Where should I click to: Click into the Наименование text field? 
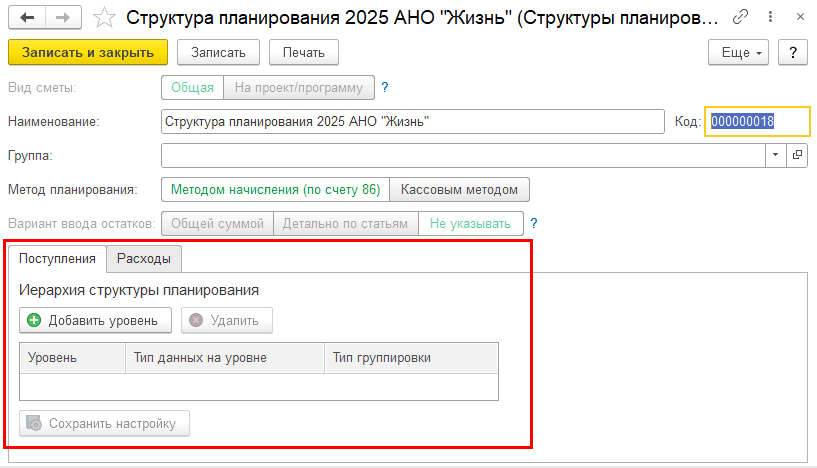412,121
